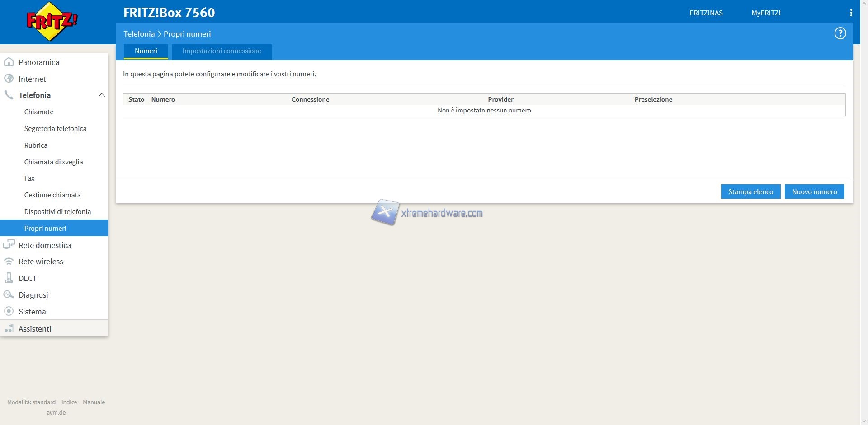Expand the Rete domestica section
The image size is (868, 425).
point(45,245)
